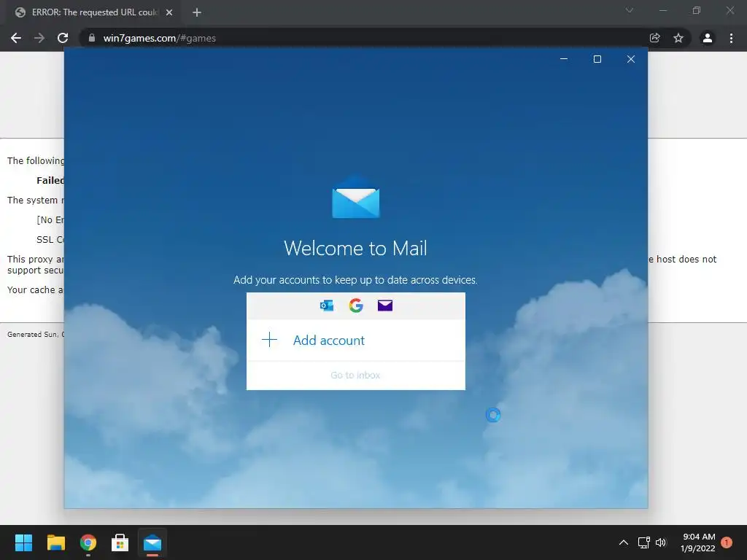Go back in Chrome
This screenshot has width=747, height=560.
(16, 38)
